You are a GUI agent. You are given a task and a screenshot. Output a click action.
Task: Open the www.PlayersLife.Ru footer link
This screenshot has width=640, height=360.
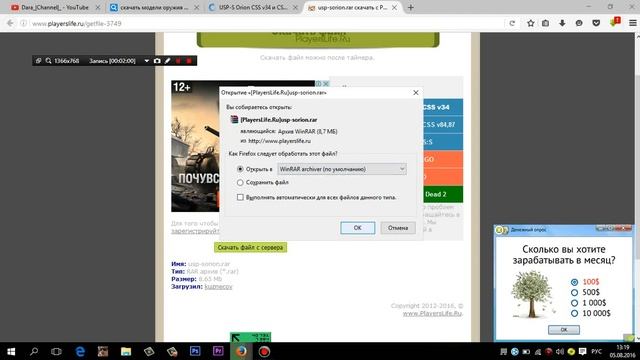point(432,313)
